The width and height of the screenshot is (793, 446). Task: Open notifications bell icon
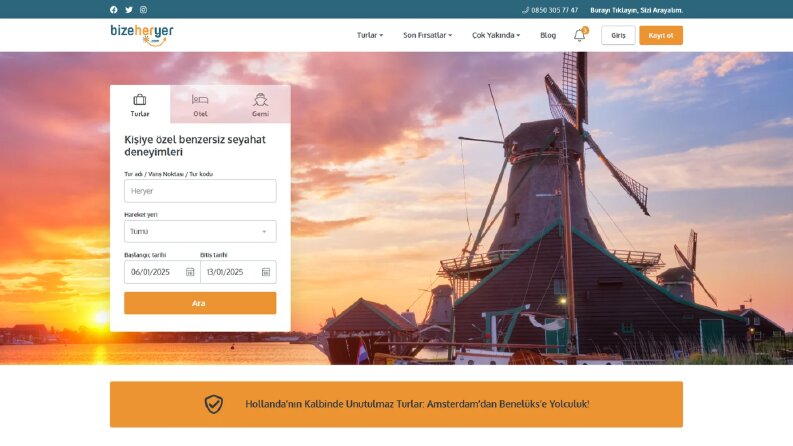(x=580, y=35)
